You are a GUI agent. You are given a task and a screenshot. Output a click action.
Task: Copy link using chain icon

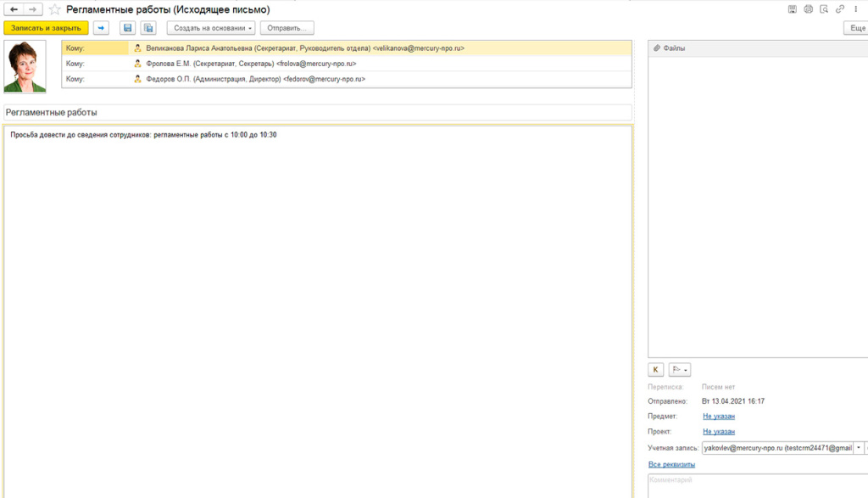coord(840,9)
